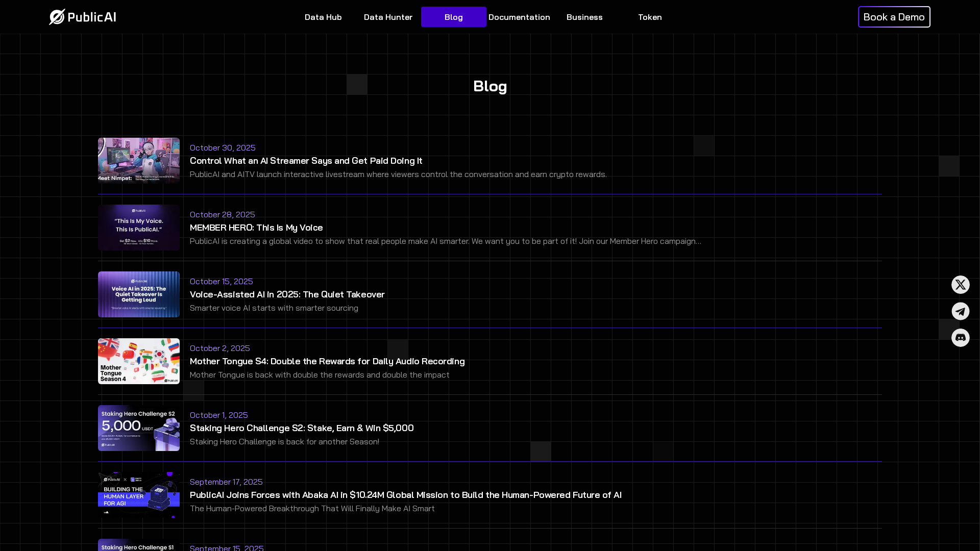The width and height of the screenshot is (980, 551).
Task: Open the Data Hub menu item
Action: [x=323, y=17]
